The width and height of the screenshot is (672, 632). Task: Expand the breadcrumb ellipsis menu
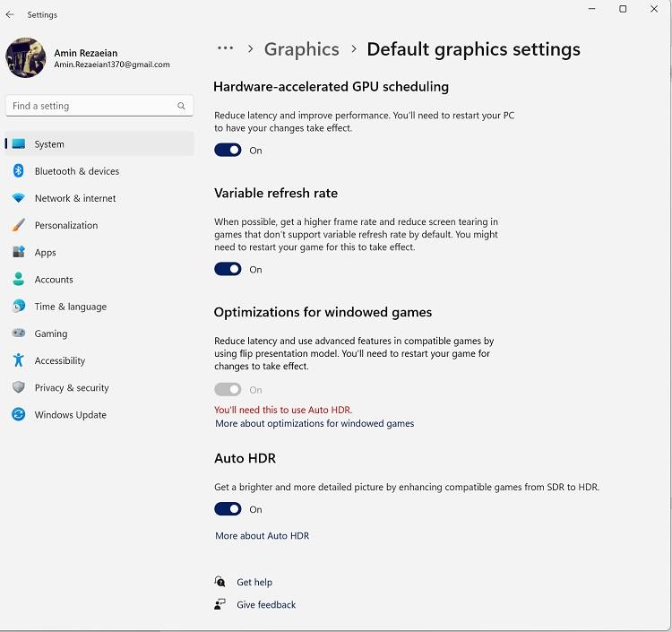coord(226,49)
